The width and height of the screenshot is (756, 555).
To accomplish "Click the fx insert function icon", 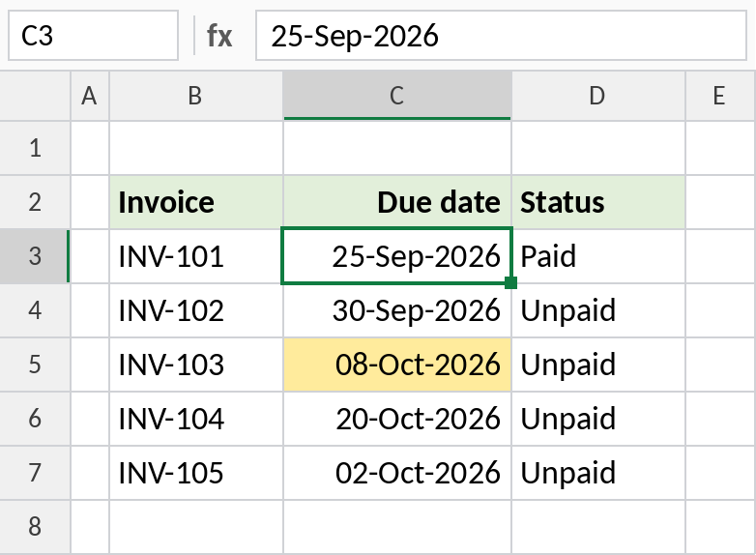I will click(219, 36).
